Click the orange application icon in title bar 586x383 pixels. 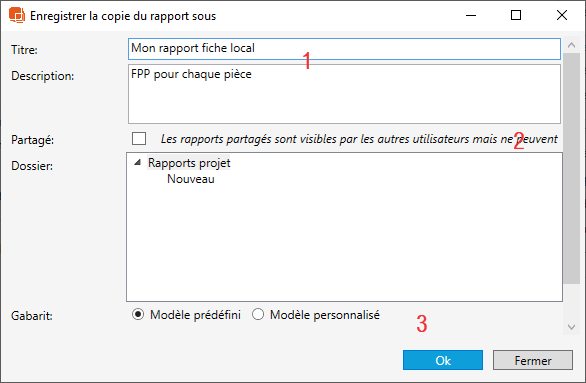point(17,15)
